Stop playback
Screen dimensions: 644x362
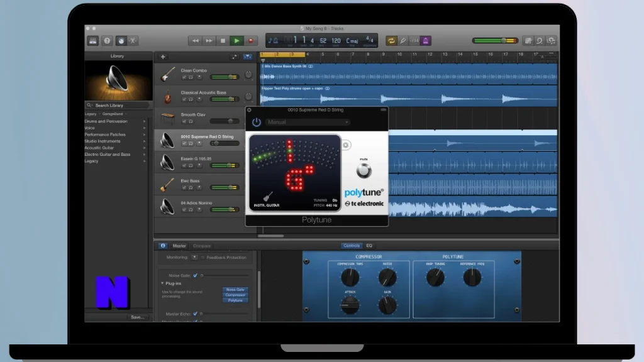(223, 41)
